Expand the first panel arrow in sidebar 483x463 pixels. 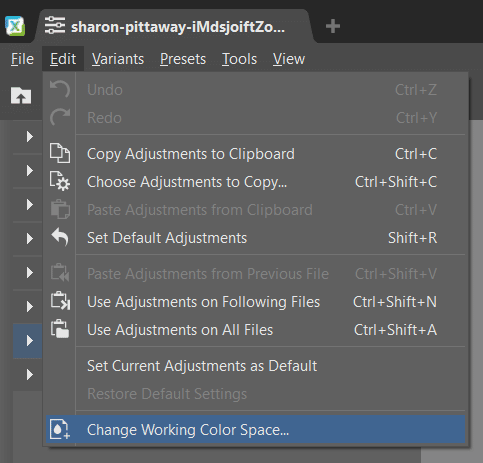tap(30, 136)
